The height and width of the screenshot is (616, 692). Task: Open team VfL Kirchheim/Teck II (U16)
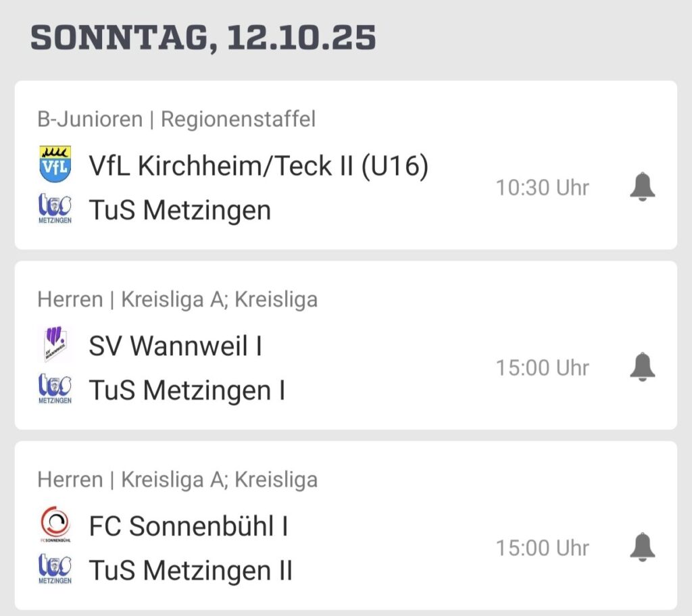[x=258, y=165]
